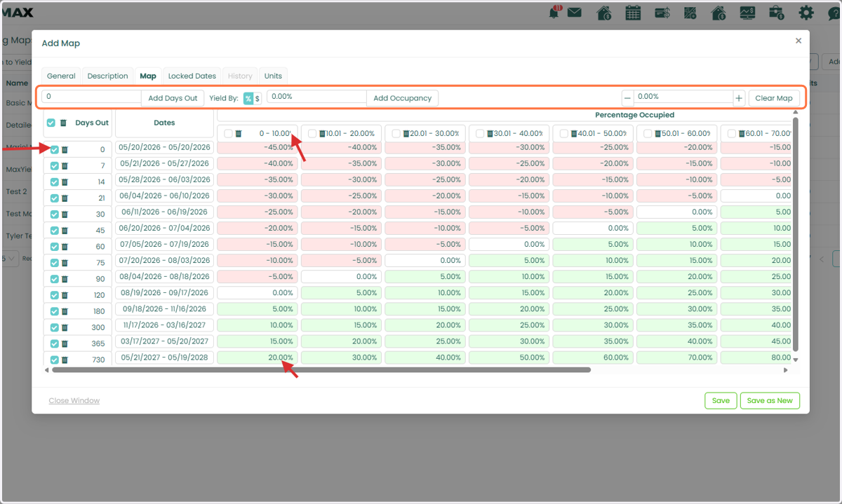Screen dimensions: 842x504
Task: Toggle the select-all checkbox beside Days Out
Action: 51,123
